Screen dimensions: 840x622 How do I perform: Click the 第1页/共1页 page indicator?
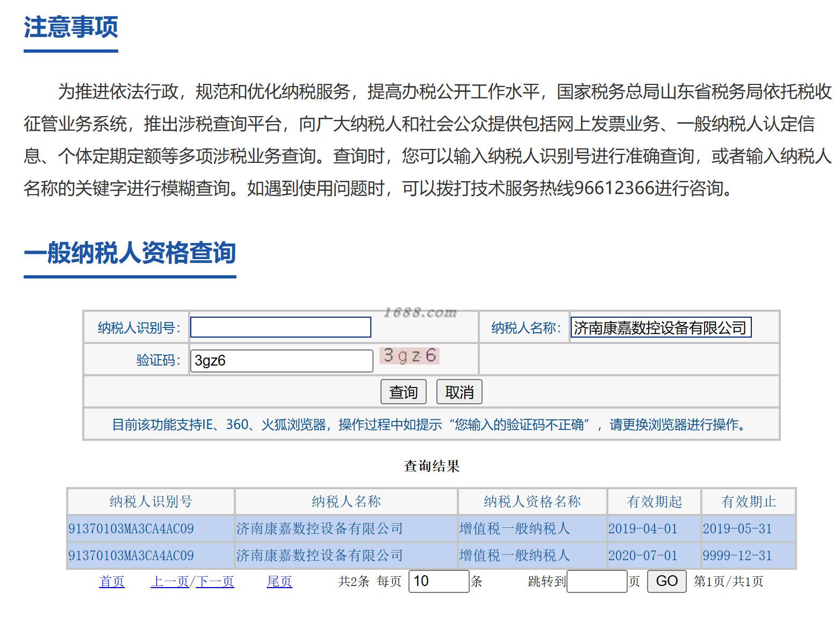(x=728, y=582)
